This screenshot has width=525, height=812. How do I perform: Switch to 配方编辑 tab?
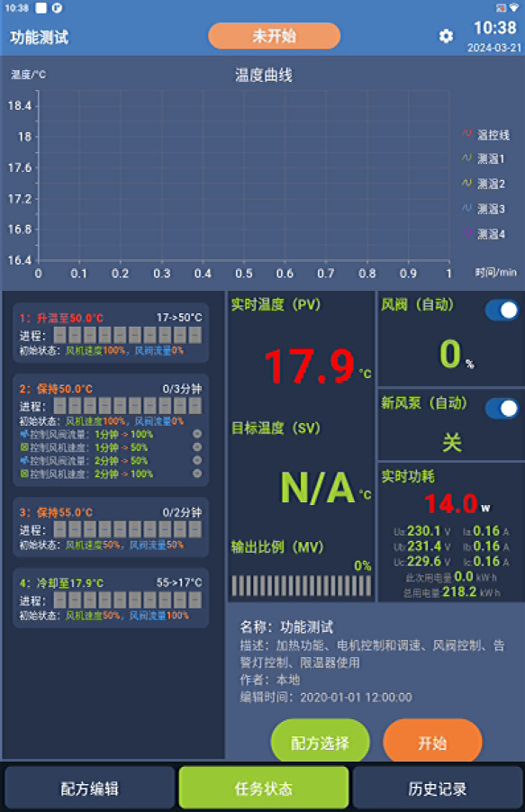click(x=89, y=789)
